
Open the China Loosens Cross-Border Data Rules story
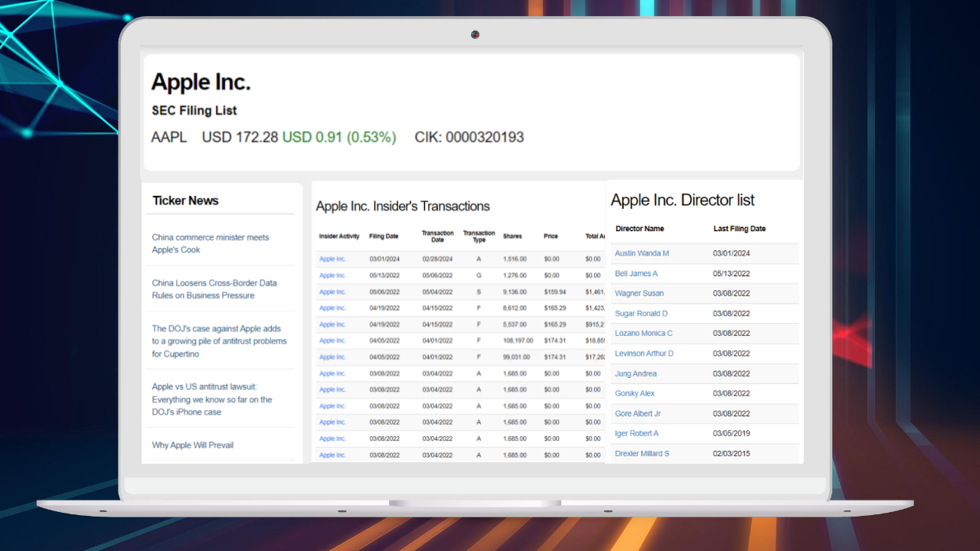click(x=215, y=289)
